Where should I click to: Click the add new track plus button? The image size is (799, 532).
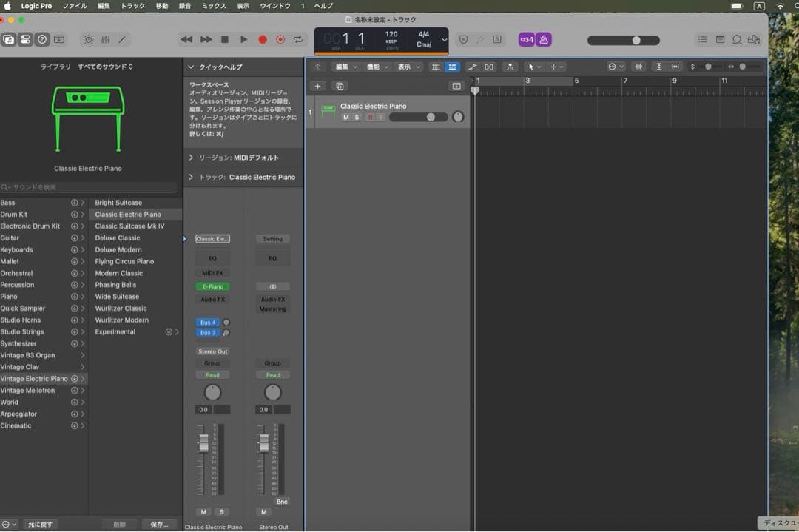tap(318, 86)
